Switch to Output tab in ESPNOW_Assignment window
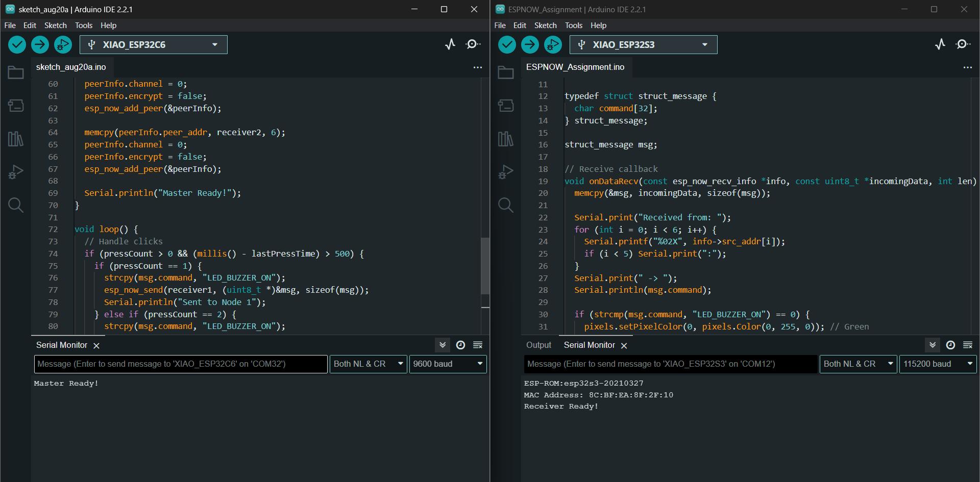The height and width of the screenshot is (482, 980). tap(538, 345)
